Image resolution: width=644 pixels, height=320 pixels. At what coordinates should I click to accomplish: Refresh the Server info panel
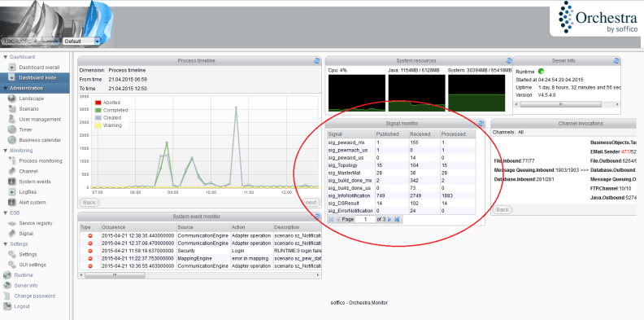coord(616,60)
